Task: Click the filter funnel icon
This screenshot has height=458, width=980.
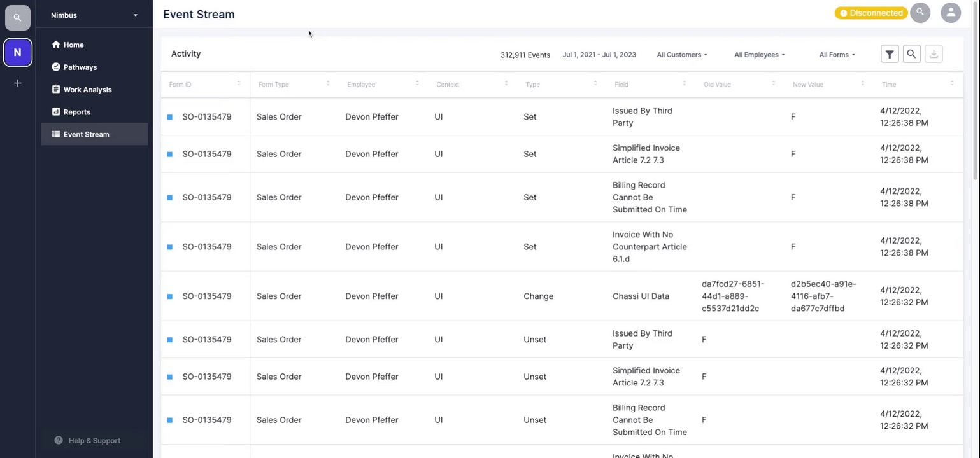Action: coord(890,55)
